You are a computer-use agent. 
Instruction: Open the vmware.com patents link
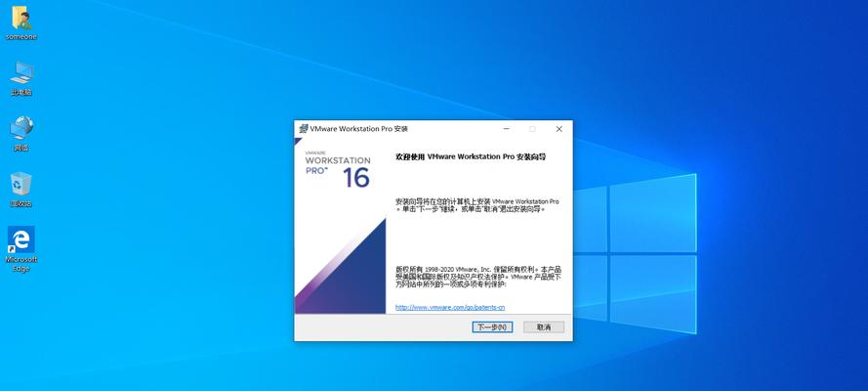coord(449,307)
